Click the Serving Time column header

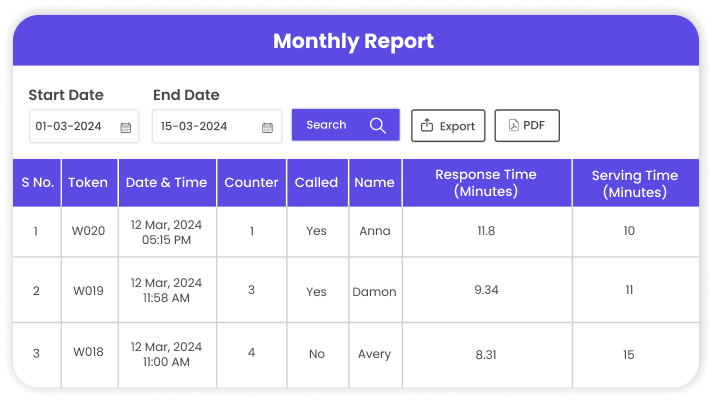click(x=634, y=183)
